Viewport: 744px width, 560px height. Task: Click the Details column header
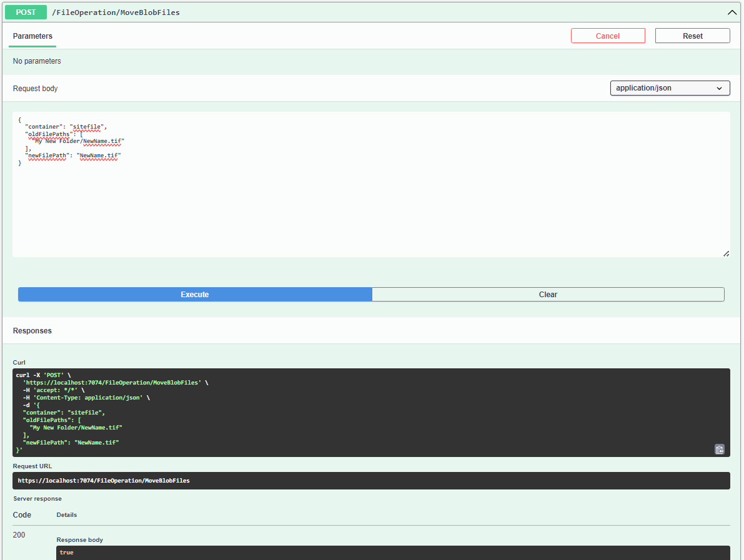click(66, 514)
